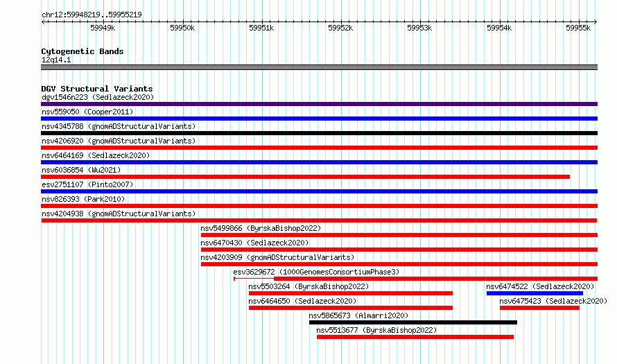Open the nsv6474522 (Sedlazeck2020) label
Viewport: 617px width, 364px height.
pos(540,286)
